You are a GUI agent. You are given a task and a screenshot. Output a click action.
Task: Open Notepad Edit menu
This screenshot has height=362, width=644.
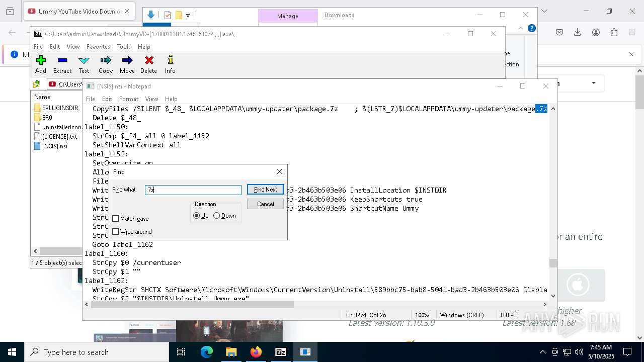pos(107,99)
